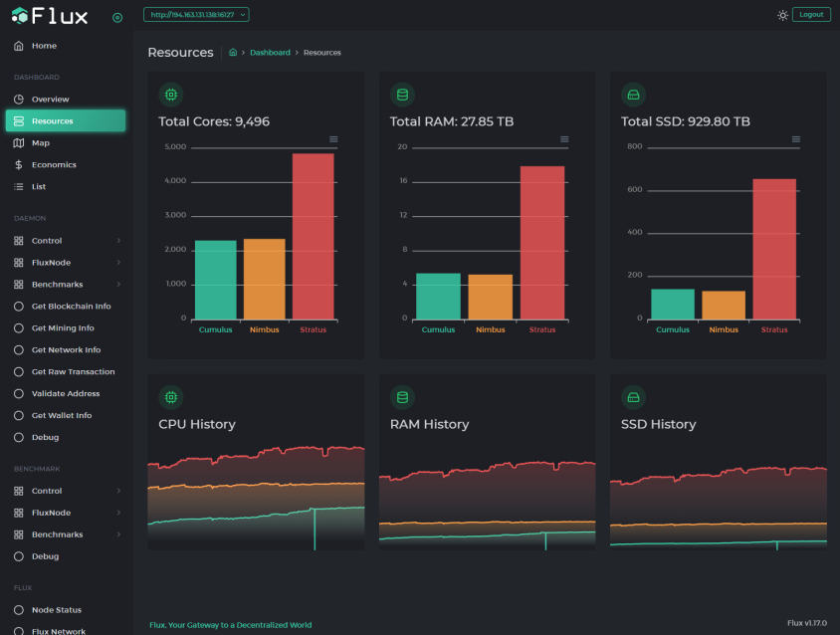Select Get Blockchain Info

[x=66, y=306]
